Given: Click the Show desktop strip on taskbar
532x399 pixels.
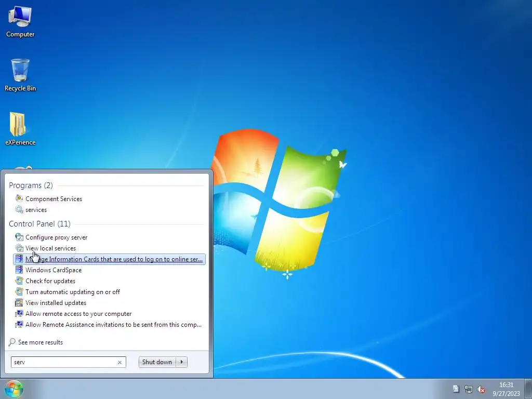Looking at the screenshot, I should (528, 389).
